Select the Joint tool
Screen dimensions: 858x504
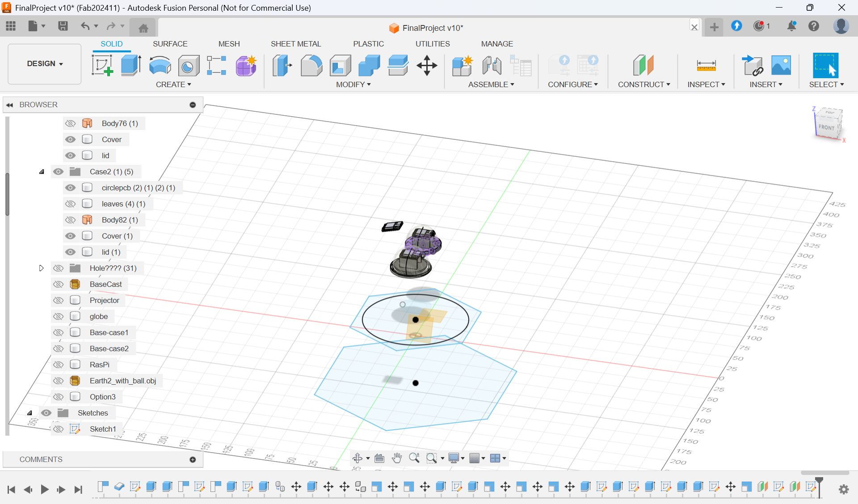tap(492, 65)
